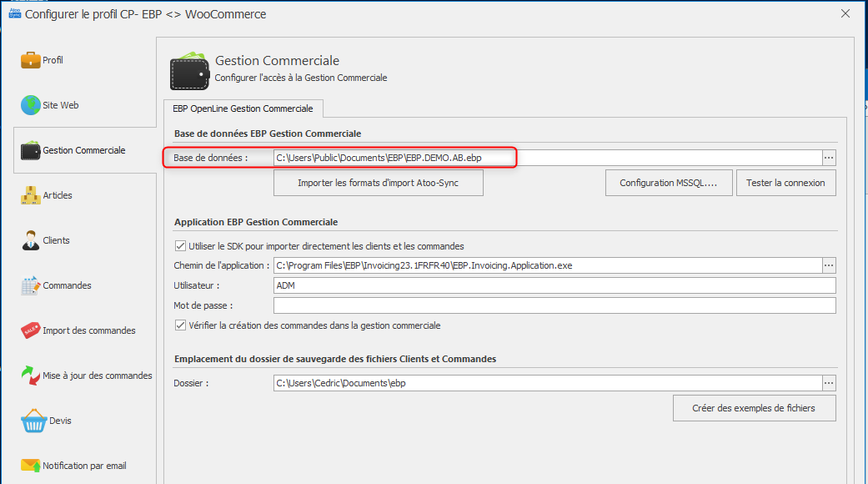Toggle Vérifier la création des commandes checkbox
Screen dimensions: 868x484
pyautogui.click(x=180, y=325)
